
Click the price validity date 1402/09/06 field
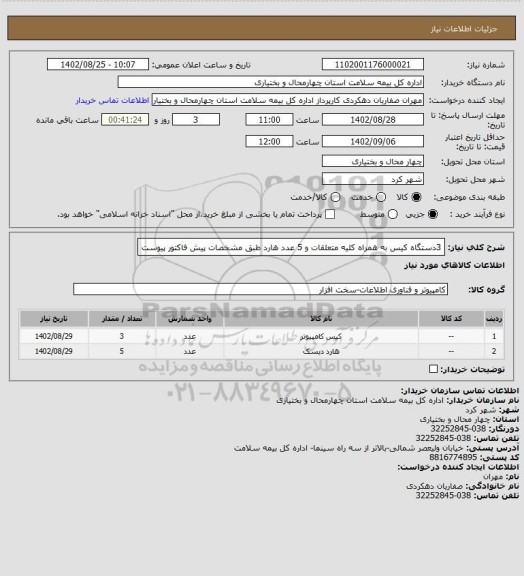click(373, 141)
